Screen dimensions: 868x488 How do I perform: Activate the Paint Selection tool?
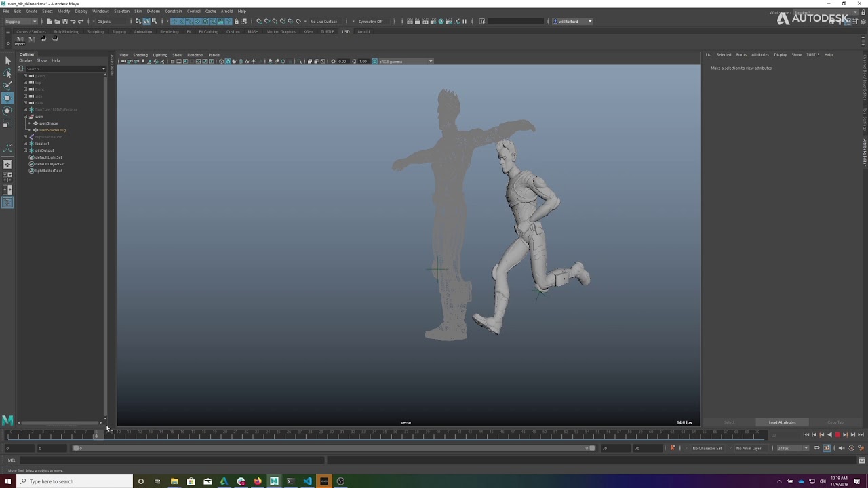pos(7,85)
